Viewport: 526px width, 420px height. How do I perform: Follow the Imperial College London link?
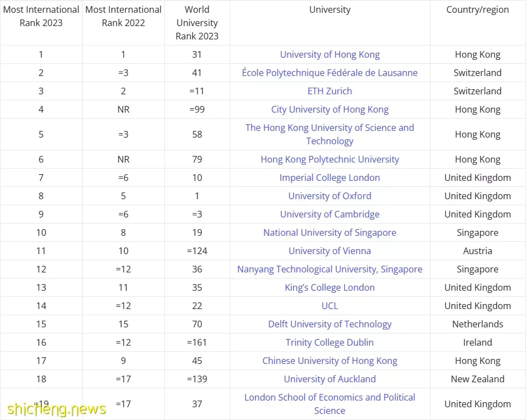pos(330,178)
